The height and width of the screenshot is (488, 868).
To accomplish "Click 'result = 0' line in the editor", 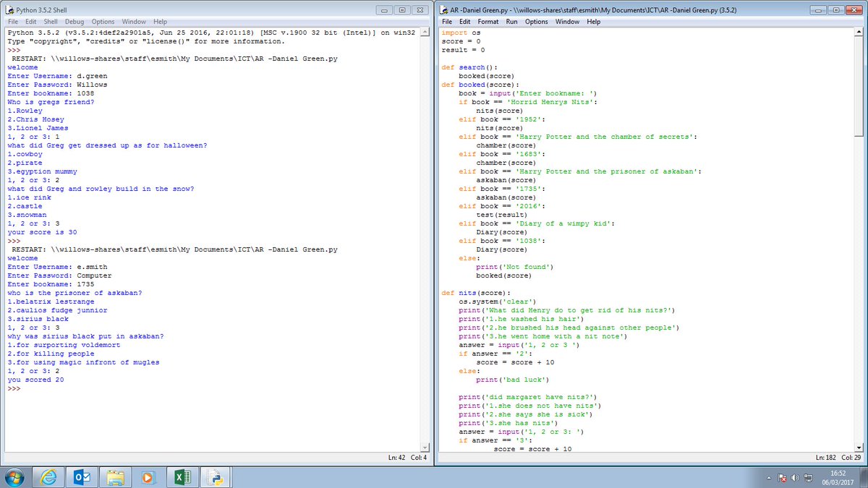I will (x=463, y=50).
